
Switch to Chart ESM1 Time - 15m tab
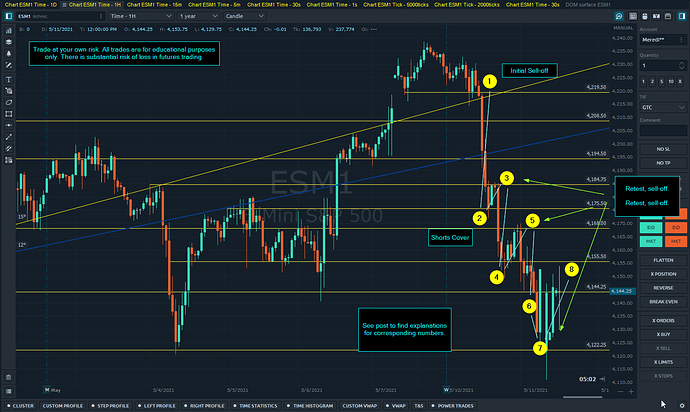(x=154, y=4)
